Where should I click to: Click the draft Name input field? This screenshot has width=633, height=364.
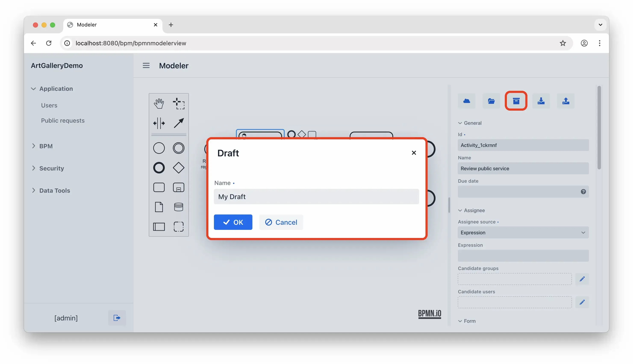[x=316, y=197]
